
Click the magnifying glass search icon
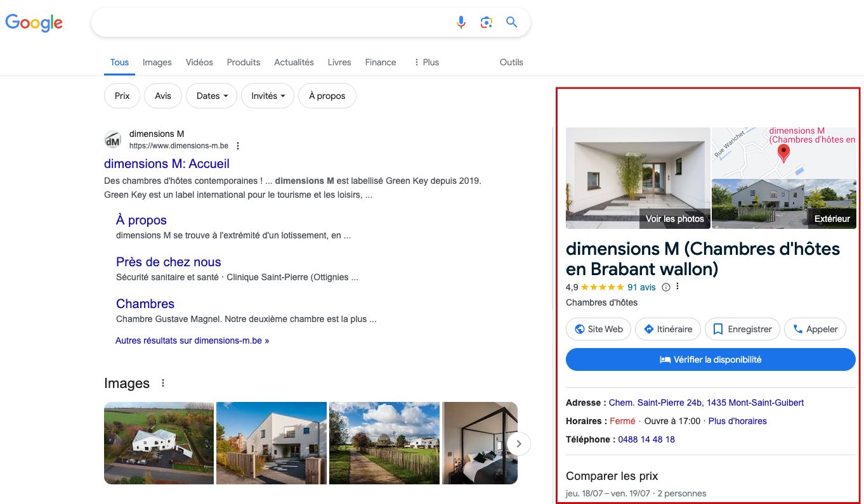point(511,23)
